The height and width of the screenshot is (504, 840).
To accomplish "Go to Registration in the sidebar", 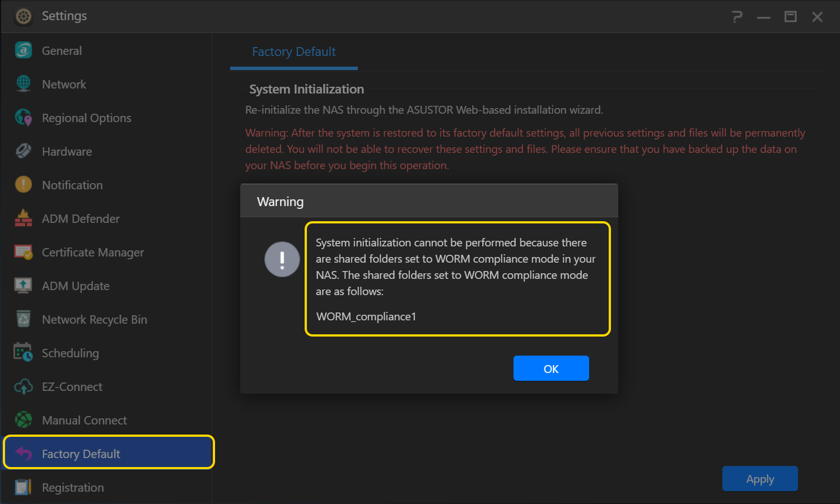I will coord(73,487).
